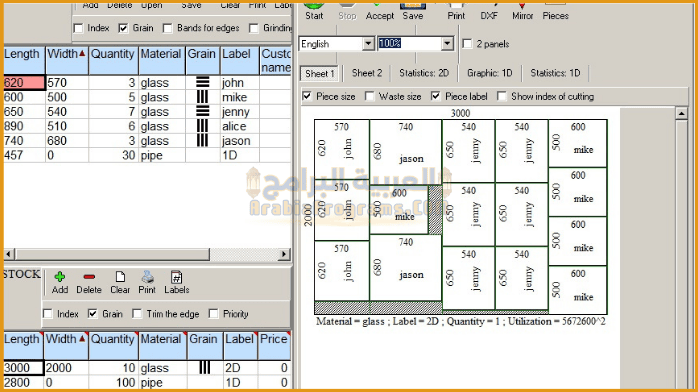This screenshot has width=698, height=392.
Task: Click sheet view scroll-up arrow
Action: point(681,113)
